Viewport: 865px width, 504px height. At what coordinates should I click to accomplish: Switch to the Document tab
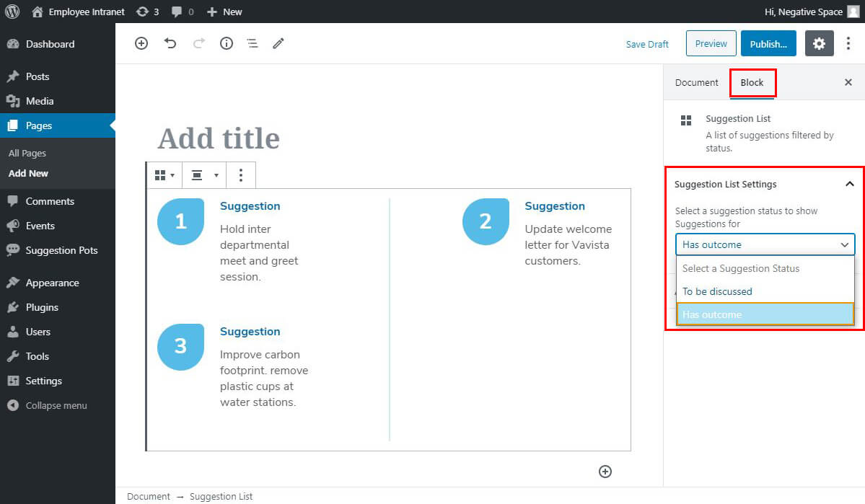pyautogui.click(x=696, y=82)
